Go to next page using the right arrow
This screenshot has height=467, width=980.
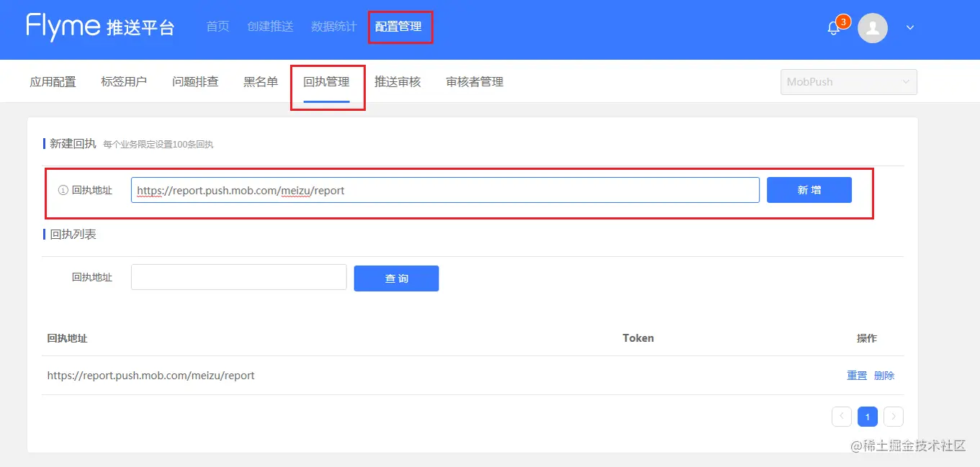[x=893, y=416]
